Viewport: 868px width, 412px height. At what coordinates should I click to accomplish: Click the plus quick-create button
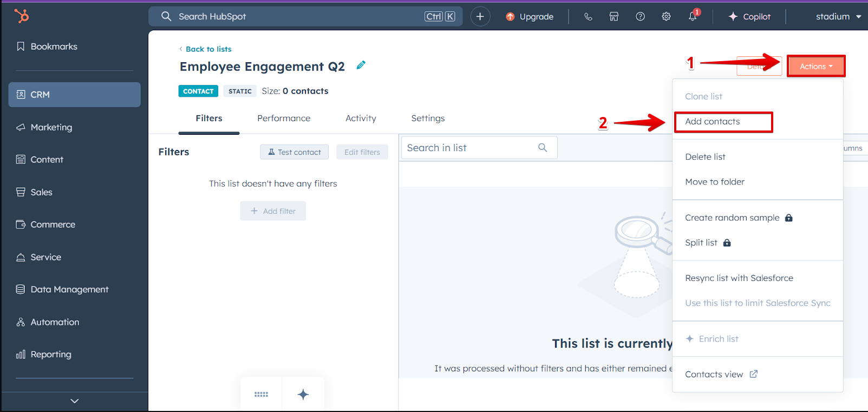(480, 16)
